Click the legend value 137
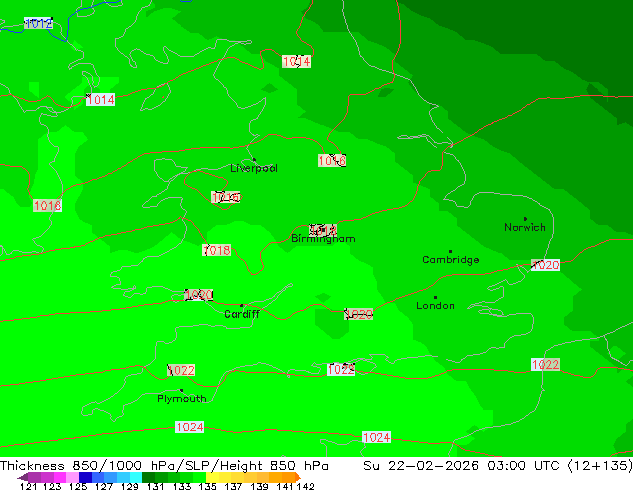The width and height of the screenshot is (634, 490). tap(232, 486)
